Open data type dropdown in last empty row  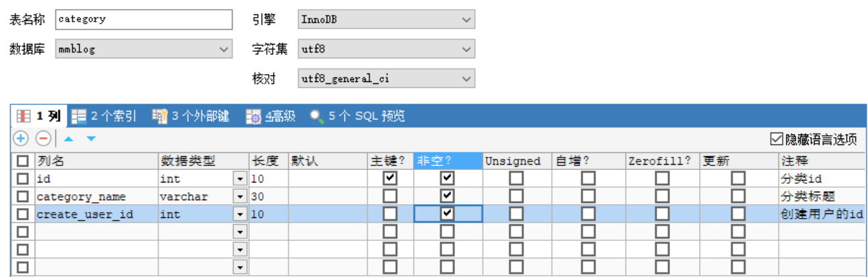[x=240, y=267]
